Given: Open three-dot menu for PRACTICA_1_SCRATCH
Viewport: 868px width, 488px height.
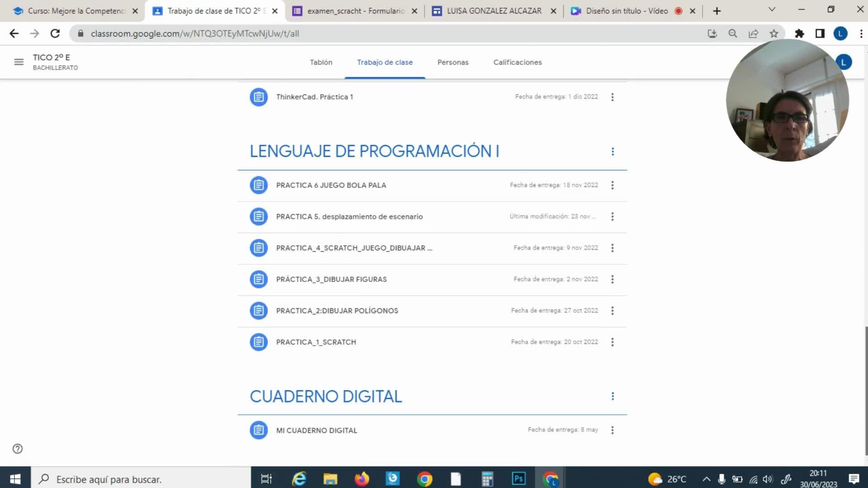Looking at the screenshot, I should pyautogui.click(x=613, y=342).
